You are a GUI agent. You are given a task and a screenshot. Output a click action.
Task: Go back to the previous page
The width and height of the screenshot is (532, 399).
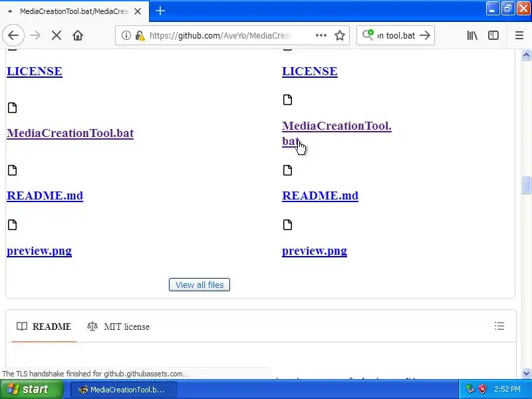(x=13, y=35)
